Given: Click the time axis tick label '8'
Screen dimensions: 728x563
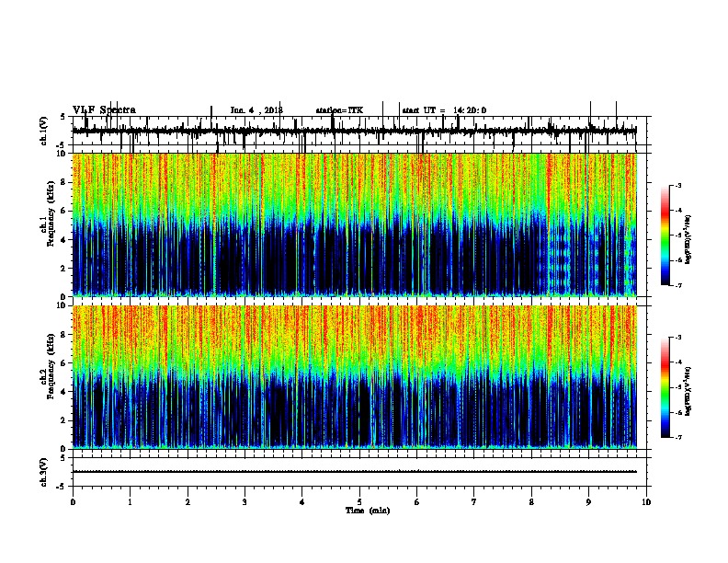Looking at the screenshot, I should click(x=531, y=502).
